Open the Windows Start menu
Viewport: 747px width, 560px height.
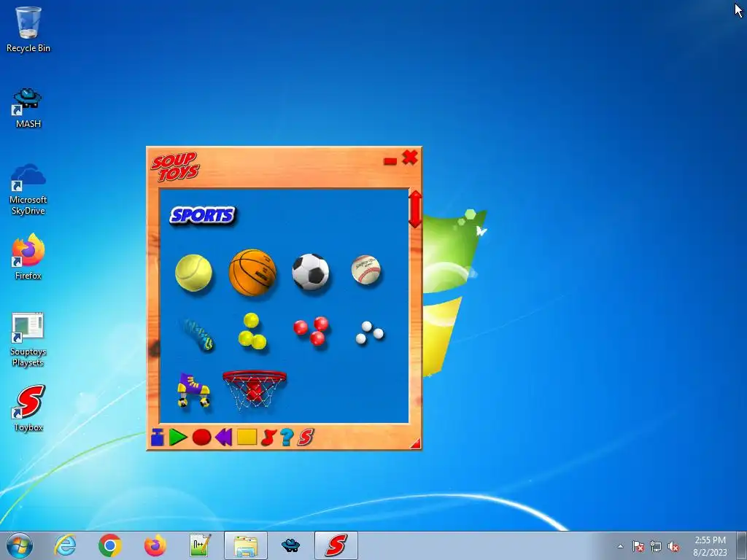point(20,545)
